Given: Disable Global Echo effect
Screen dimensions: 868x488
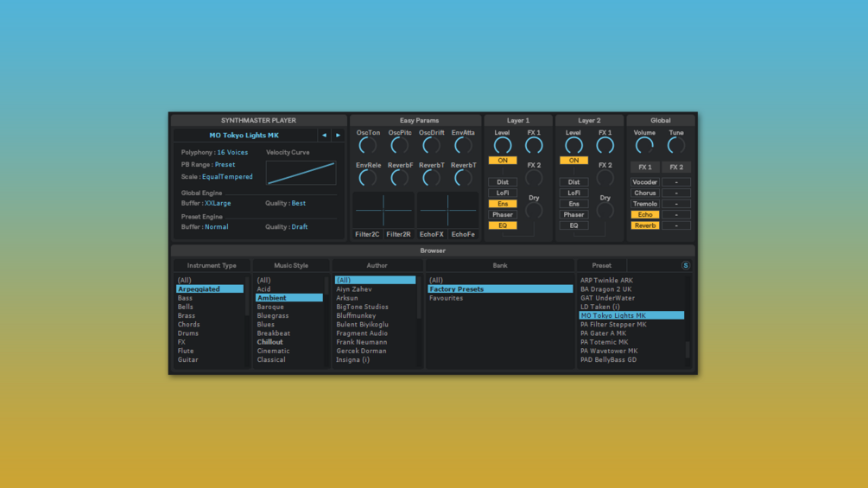Looking at the screenshot, I should pos(645,215).
